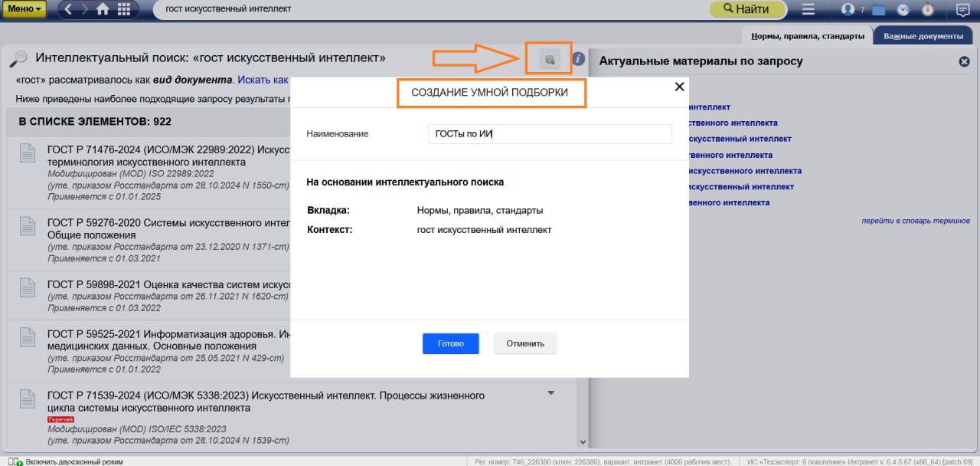
Task: Go back with the left arrow icon
Action: (x=69, y=10)
